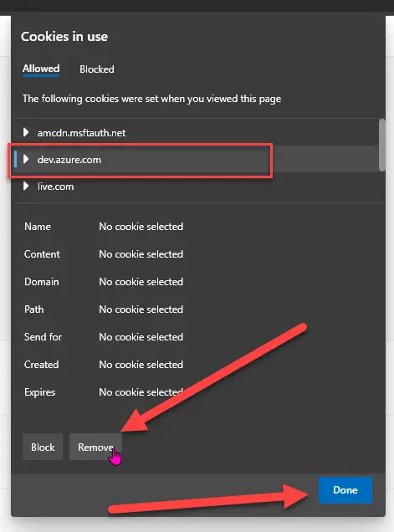Remove the selected cookie with Remove
Viewport: 394px width, 532px height.
[95, 447]
